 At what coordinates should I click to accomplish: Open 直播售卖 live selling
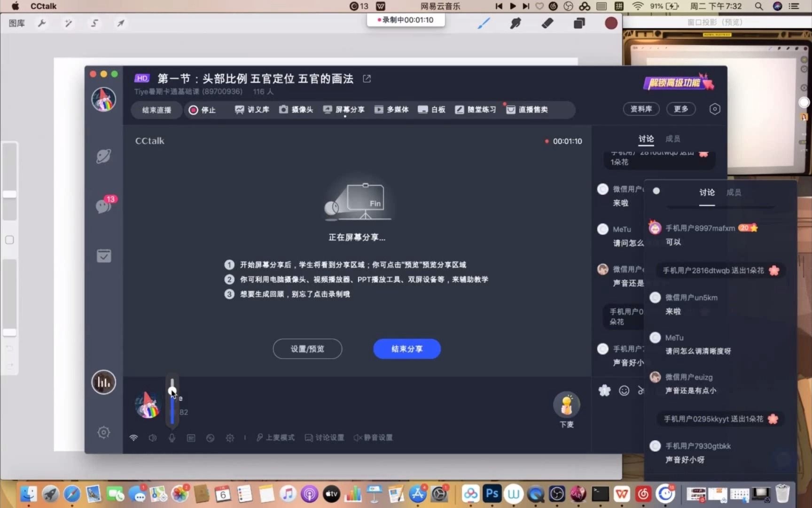click(x=527, y=110)
